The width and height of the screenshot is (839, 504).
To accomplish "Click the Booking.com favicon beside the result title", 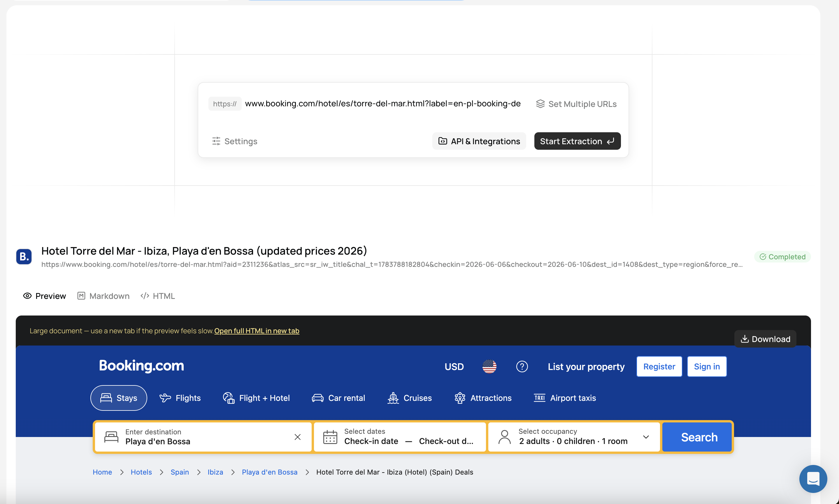I will (x=24, y=256).
